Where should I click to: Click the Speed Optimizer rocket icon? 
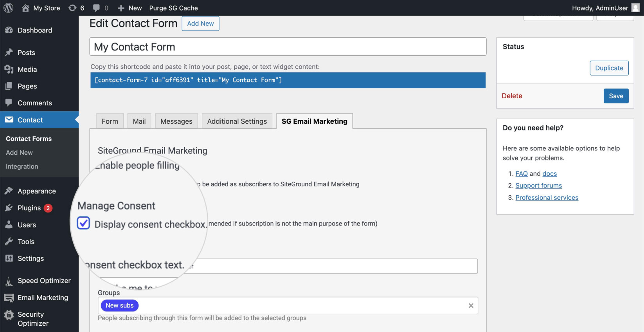(x=9, y=281)
